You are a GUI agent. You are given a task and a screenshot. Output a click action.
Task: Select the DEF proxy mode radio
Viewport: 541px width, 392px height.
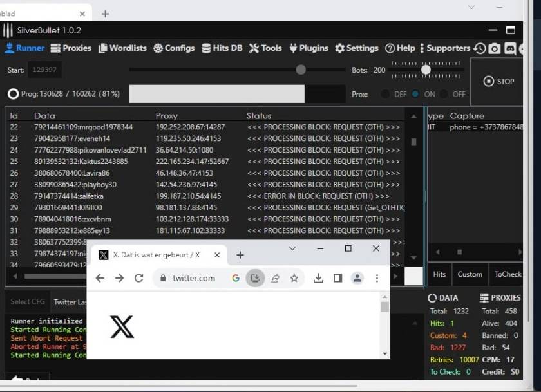[385, 94]
